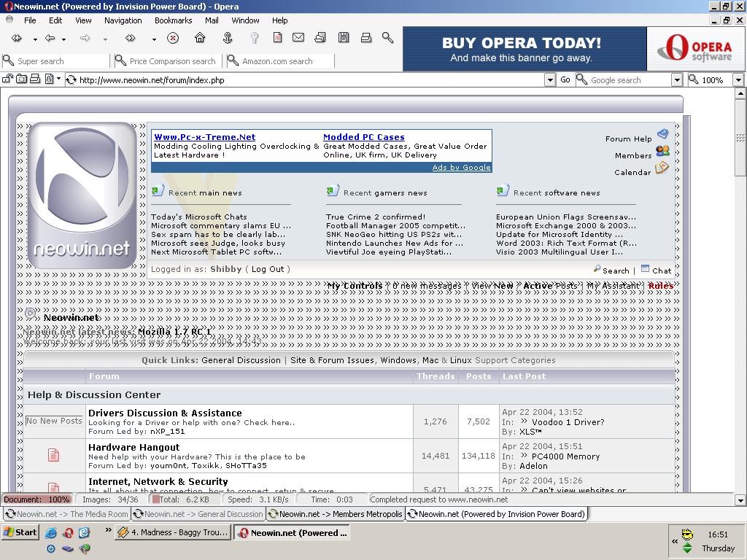The height and width of the screenshot is (560, 747).
Task: Open the Bookmarks menu
Action: coord(173,20)
